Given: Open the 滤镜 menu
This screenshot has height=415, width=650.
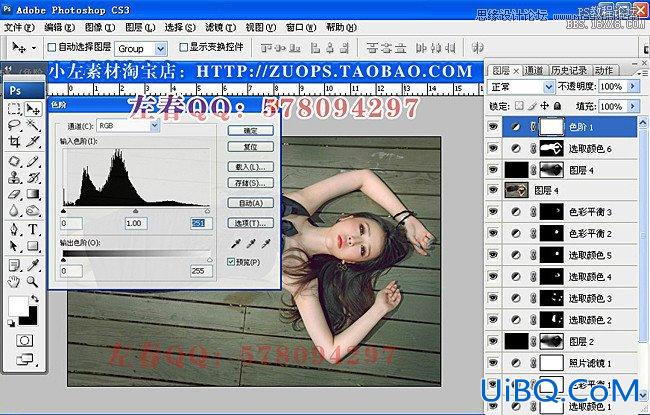Looking at the screenshot, I should point(220,28).
